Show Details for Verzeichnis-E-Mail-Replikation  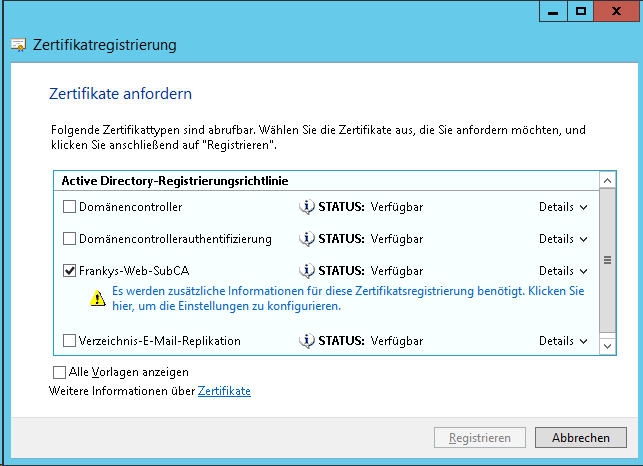563,341
